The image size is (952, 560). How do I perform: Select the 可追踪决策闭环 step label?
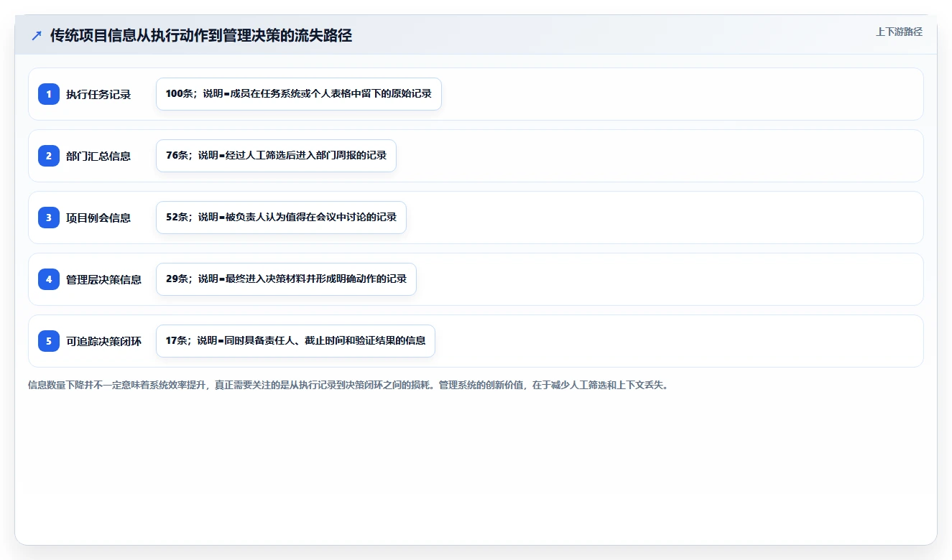click(104, 341)
